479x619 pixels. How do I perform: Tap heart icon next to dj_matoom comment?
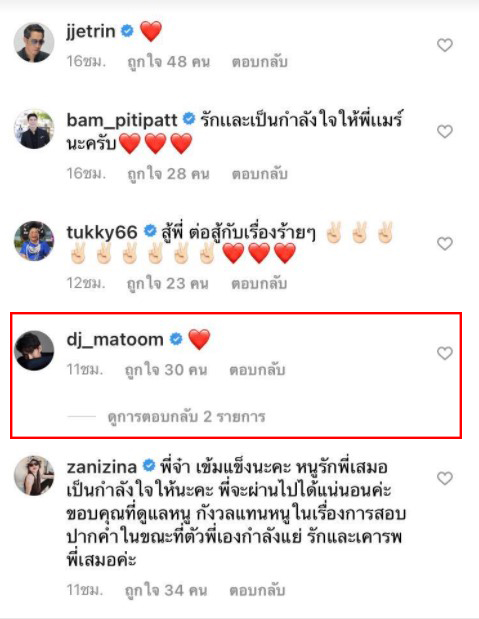point(445,353)
